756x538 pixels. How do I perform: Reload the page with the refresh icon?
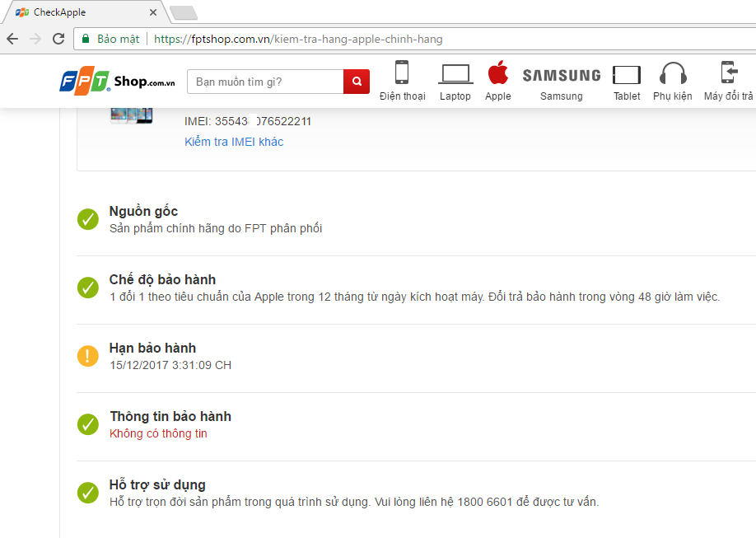coord(58,39)
